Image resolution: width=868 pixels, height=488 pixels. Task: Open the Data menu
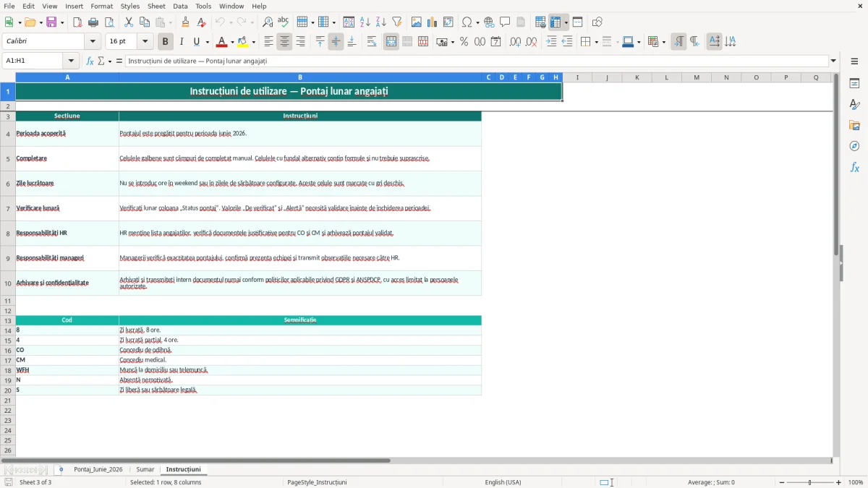pos(180,6)
